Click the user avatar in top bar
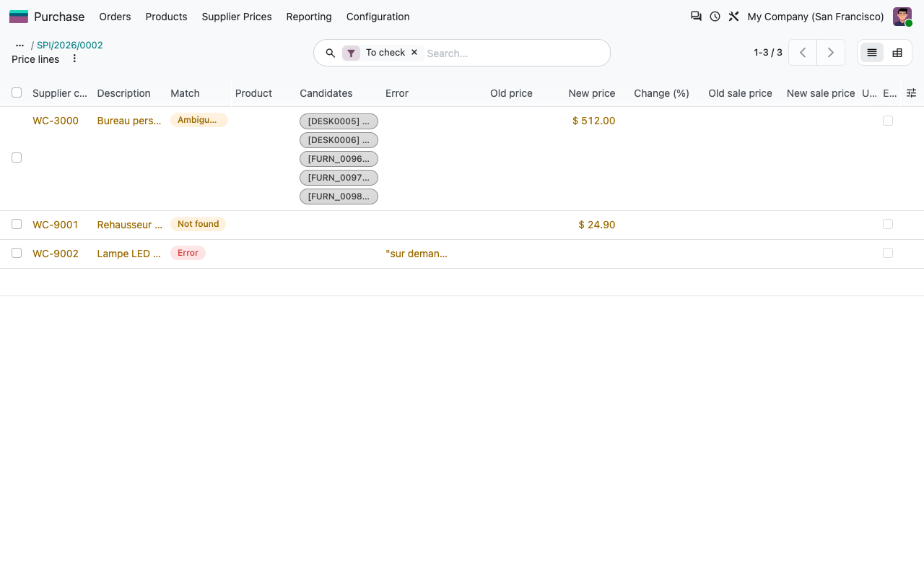Viewport: 924px width, 578px height. (902, 17)
